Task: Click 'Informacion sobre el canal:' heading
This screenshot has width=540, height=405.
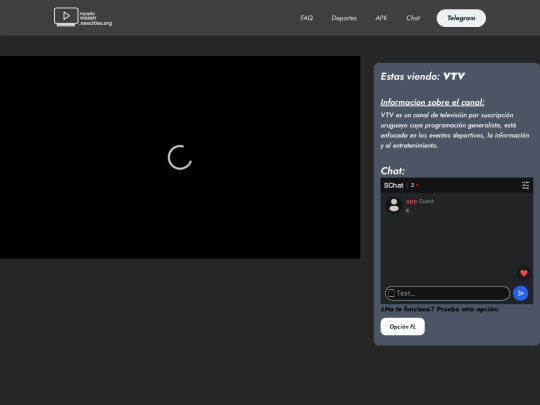Action: coord(432,102)
